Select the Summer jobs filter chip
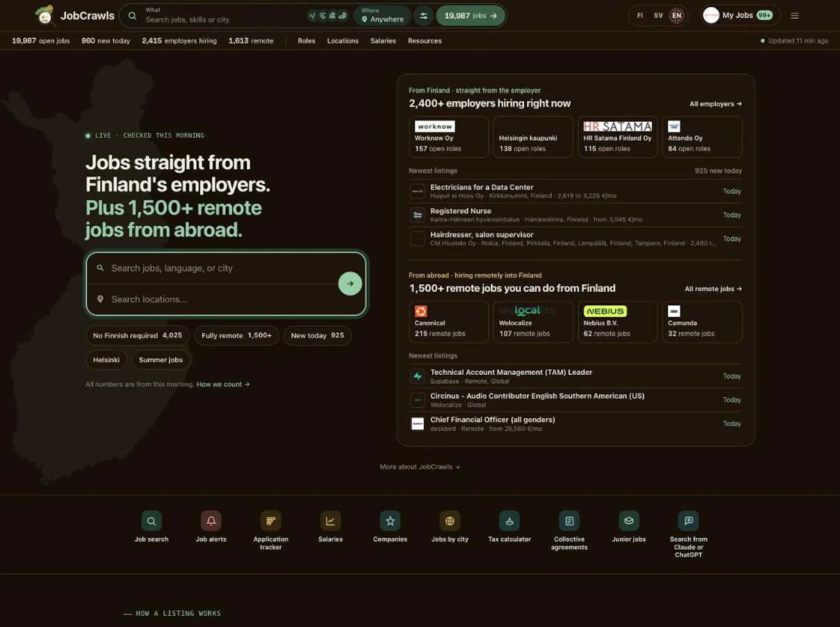 [x=161, y=360]
